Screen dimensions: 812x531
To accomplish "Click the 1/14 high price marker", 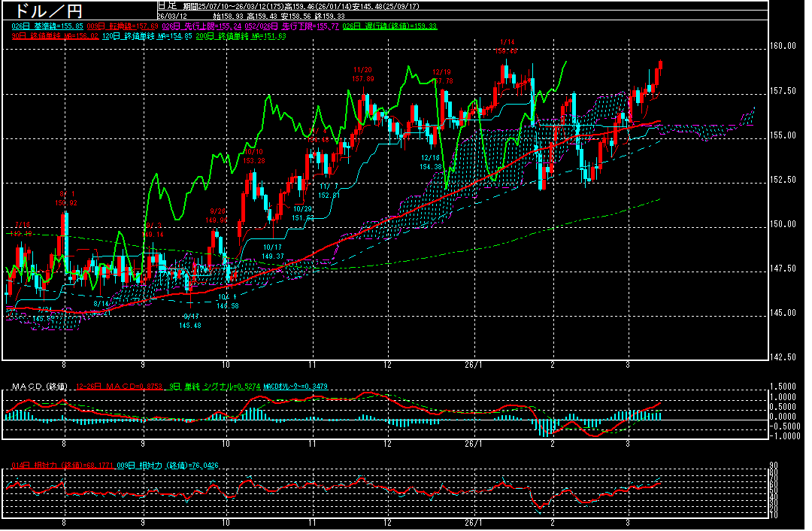I will [506, 47].
